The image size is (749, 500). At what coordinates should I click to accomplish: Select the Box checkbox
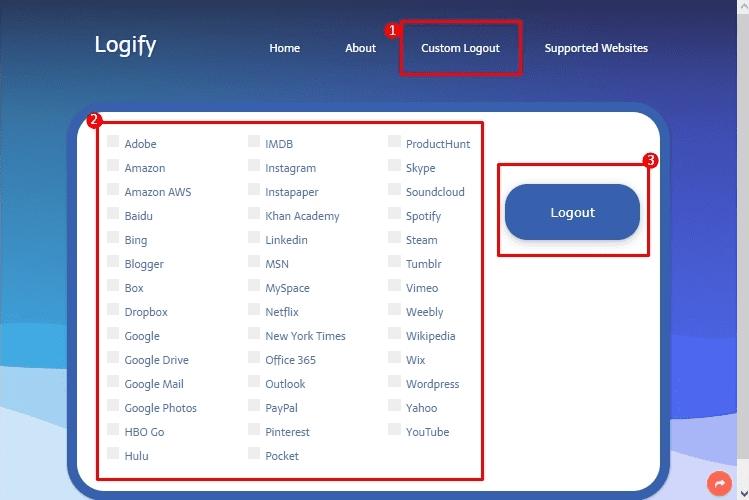pyautogui.click(x=113, y=285)
